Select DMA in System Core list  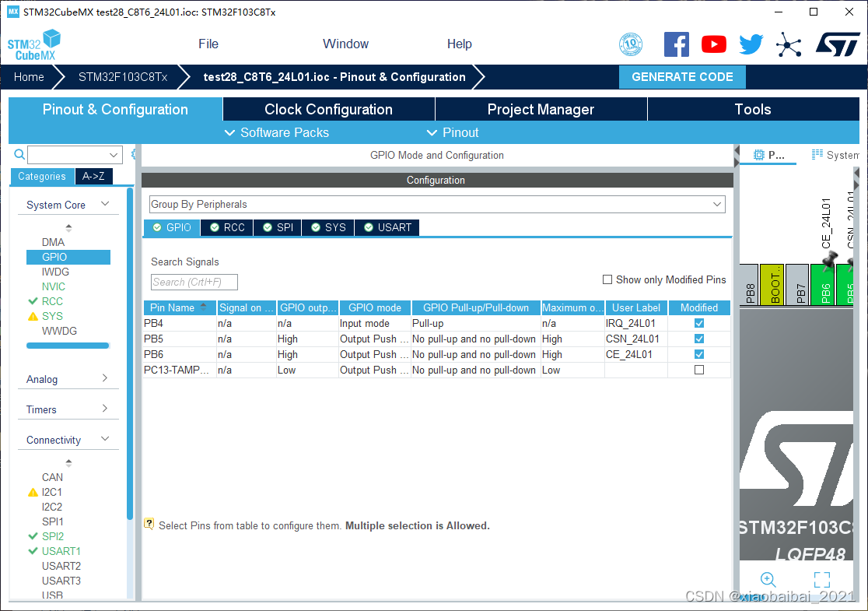[53, 242]
